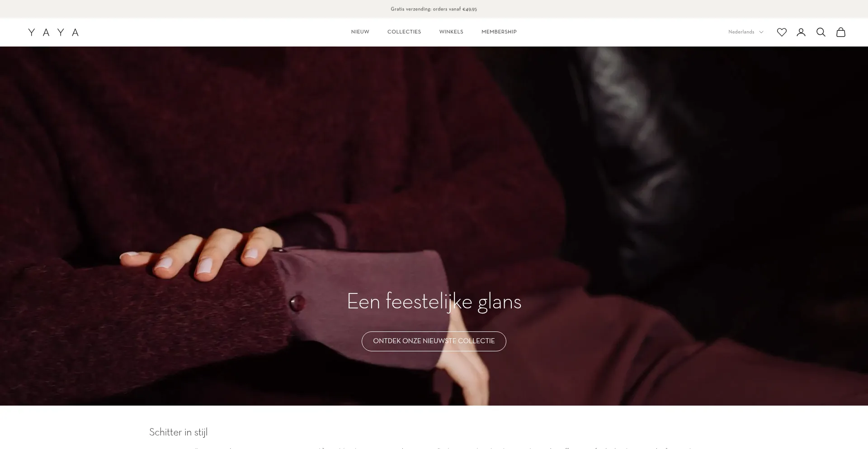Click the Een feestelijke glans heading
This screenshot has height=449, width=868.
coord(434,302)
